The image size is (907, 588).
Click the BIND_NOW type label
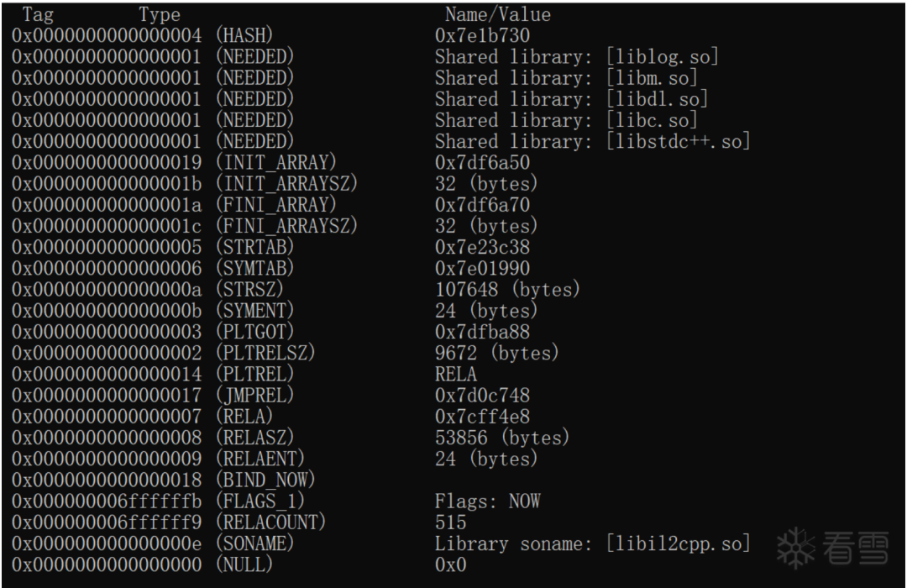tap(265, 480)
